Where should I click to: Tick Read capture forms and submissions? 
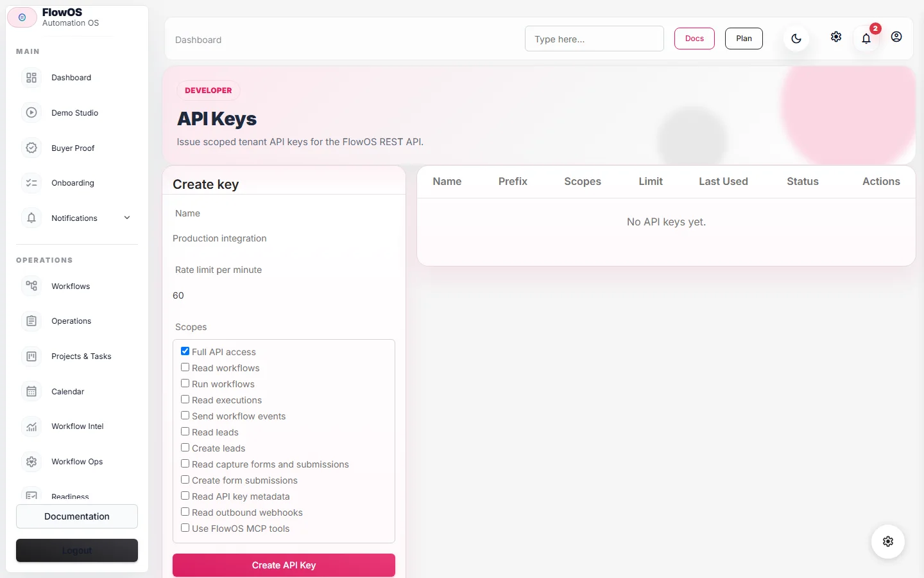click(185, 464)
